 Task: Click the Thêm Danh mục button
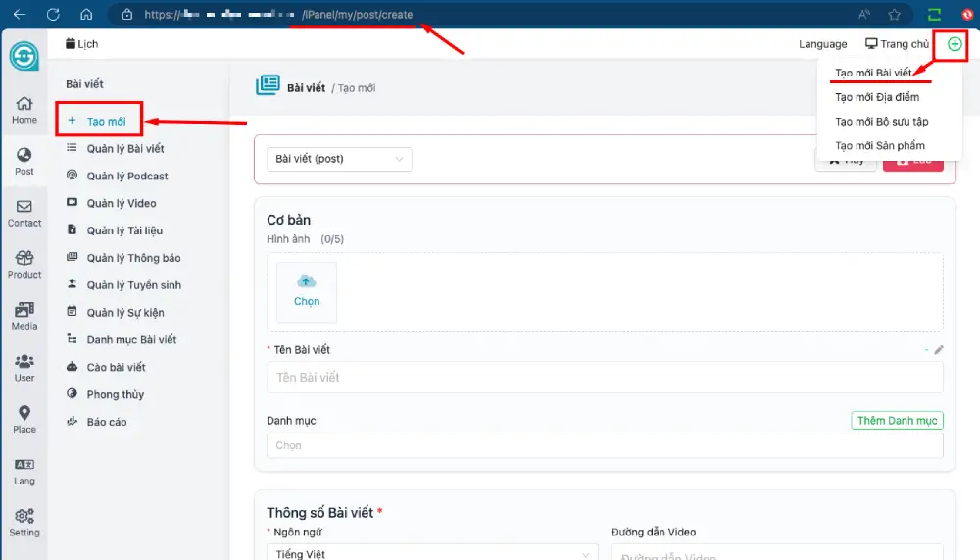896,421
